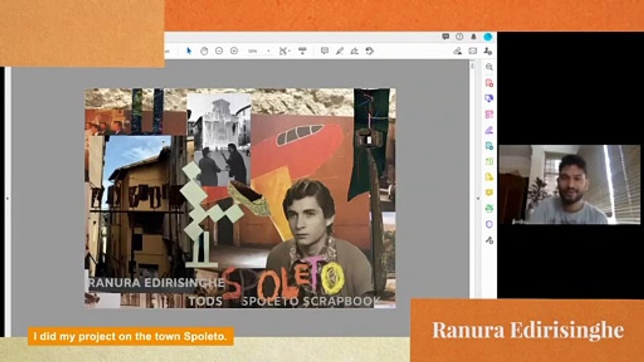644x362 pixels.
Task: Open the search magnifier in right pane
Action: coord(489,67)
